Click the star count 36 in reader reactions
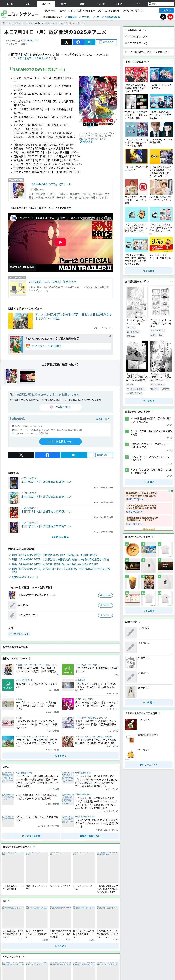175x980 pixels. click(x=99, y=419)
